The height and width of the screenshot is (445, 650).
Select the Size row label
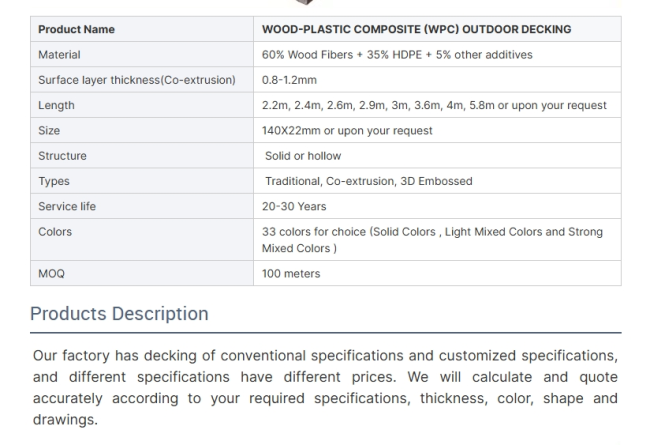(x=49, y=131)
